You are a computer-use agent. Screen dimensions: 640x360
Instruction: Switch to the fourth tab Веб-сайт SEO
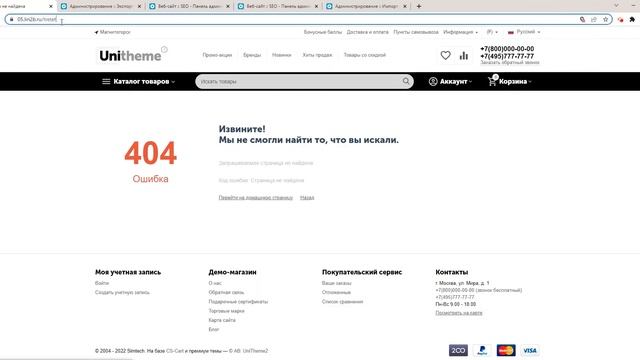[278, 6]
